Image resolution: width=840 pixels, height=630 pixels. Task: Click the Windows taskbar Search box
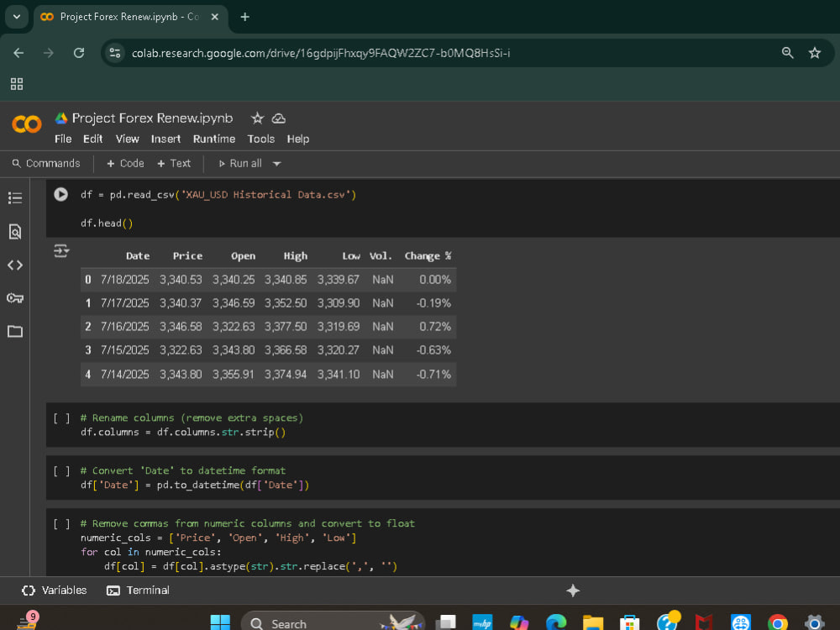[333, 622]
